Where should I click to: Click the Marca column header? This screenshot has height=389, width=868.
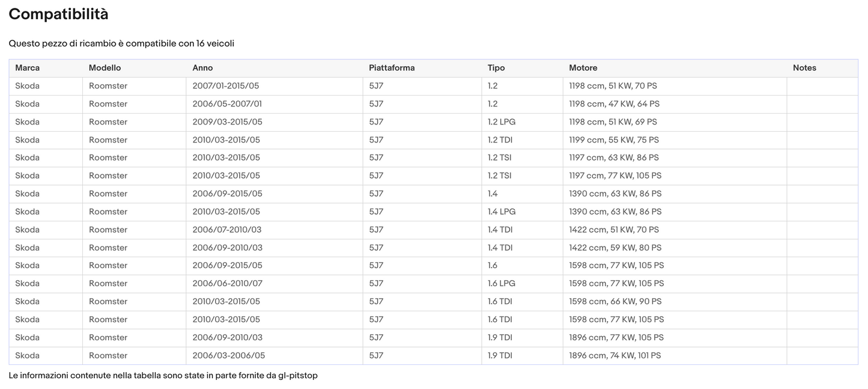coord(28,68)
